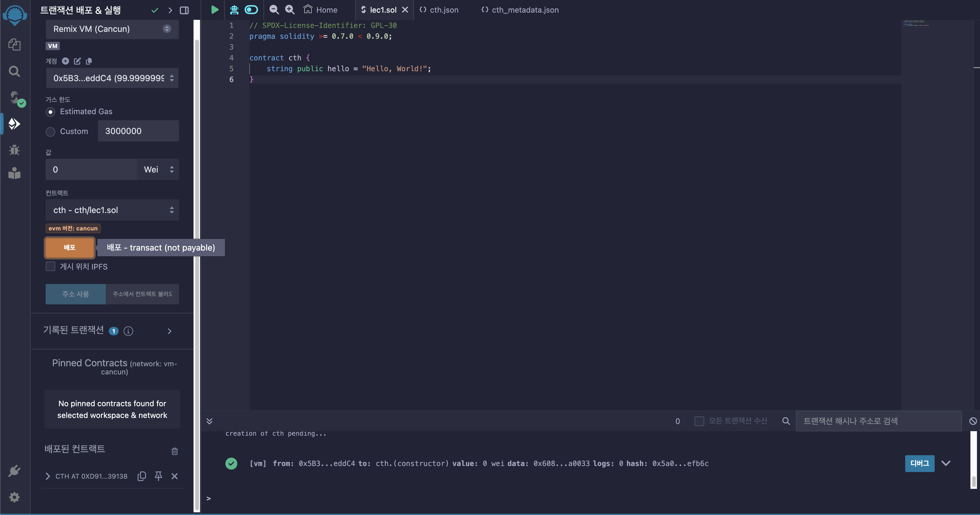Switch to the cth_metadata.json tab
The width and height of the screenshot is (980, 515).
coord(520,10)
